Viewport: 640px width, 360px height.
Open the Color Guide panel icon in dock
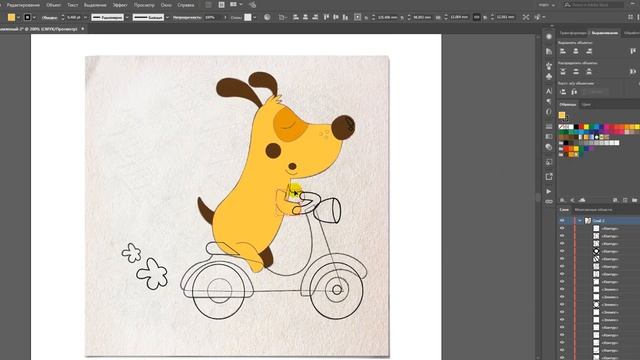click(549, 51)
